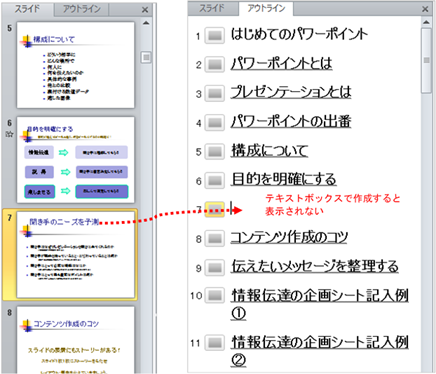
Task: Select スライド tab in right outline pane
Action: coord(212,8)
